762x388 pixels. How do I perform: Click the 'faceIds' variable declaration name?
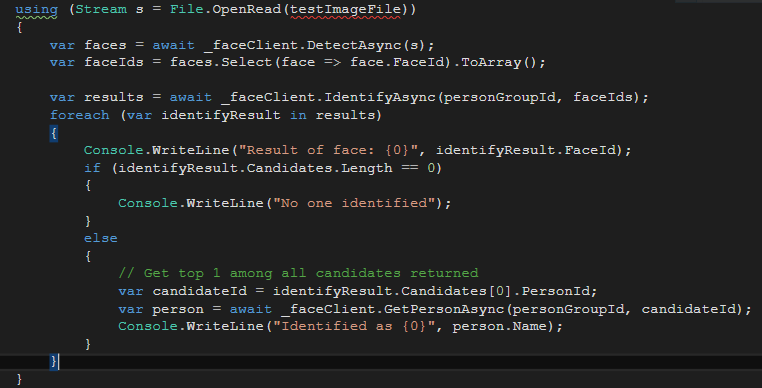(x=114, y=63)
